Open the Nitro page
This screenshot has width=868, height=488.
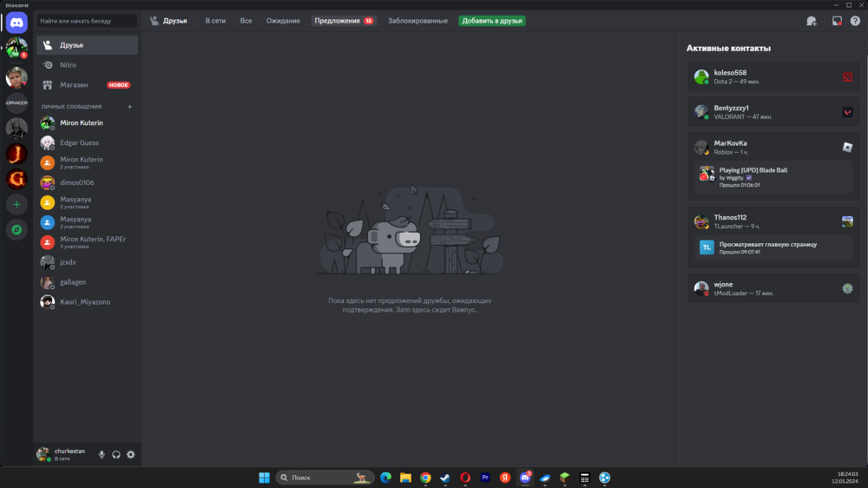click(x=88, y=65)
